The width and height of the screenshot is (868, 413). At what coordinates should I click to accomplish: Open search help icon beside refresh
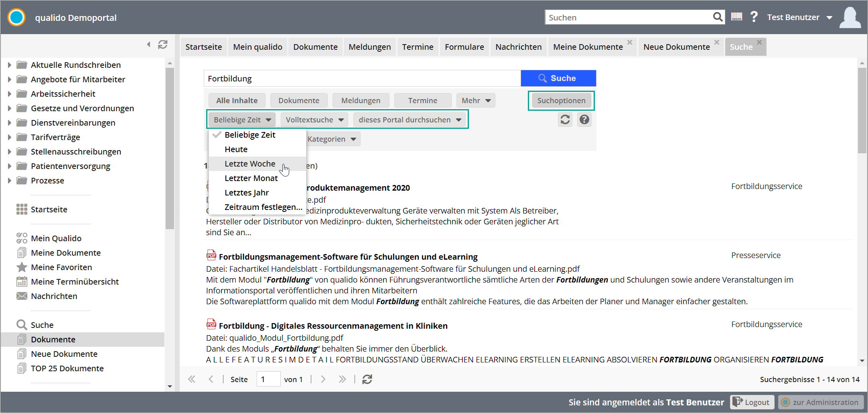coord(584,120)
